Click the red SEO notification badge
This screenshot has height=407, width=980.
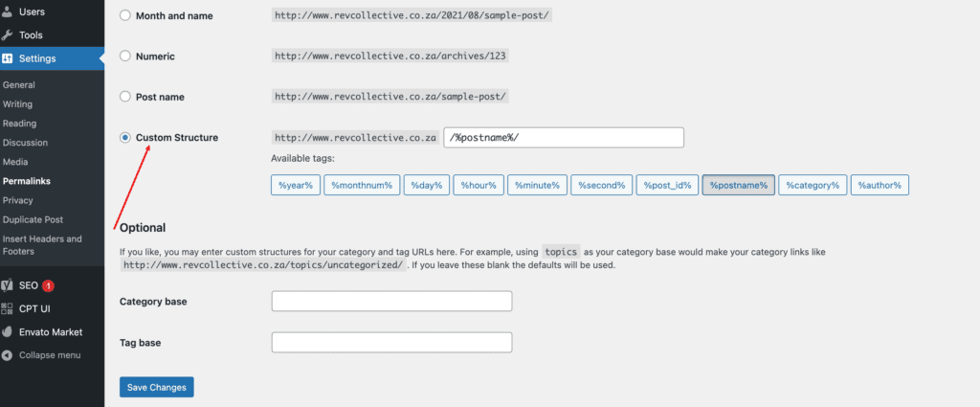(48, 285)
